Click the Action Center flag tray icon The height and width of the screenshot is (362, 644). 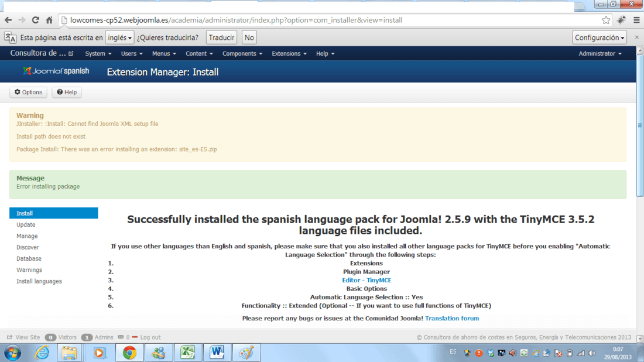pyautogui.click(x=558, y=353)
